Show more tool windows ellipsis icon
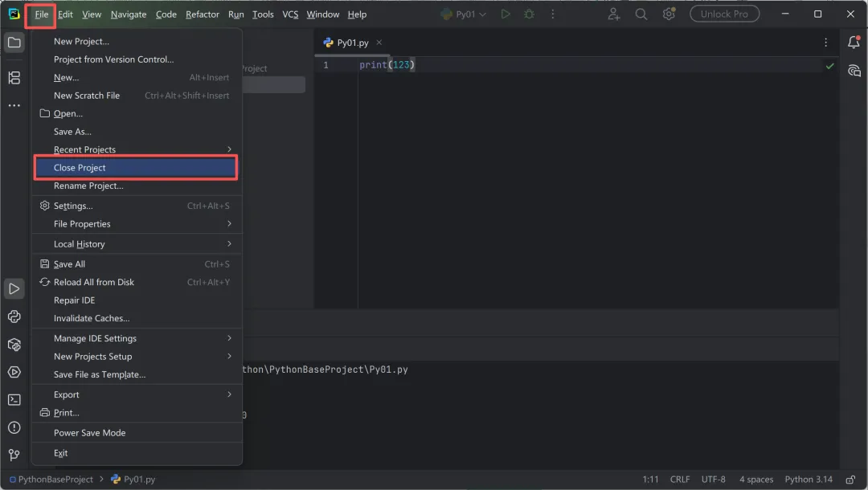 click(x=14, y=105)
